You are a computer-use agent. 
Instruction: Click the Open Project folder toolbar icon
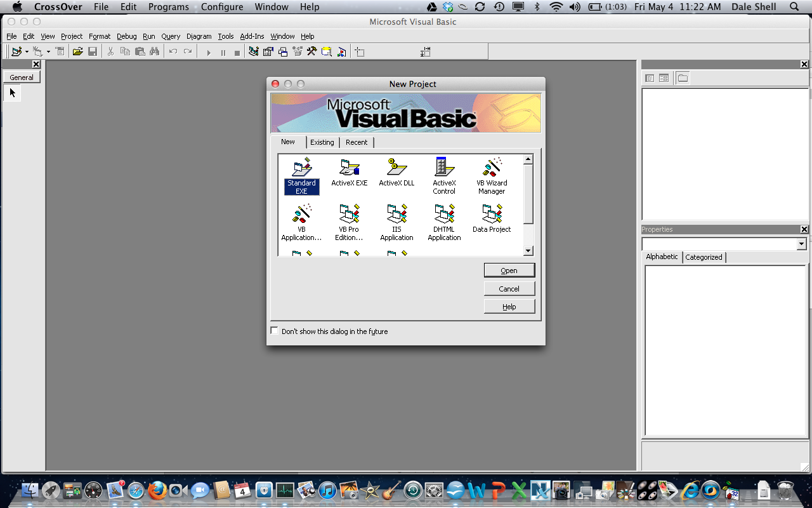77,52
